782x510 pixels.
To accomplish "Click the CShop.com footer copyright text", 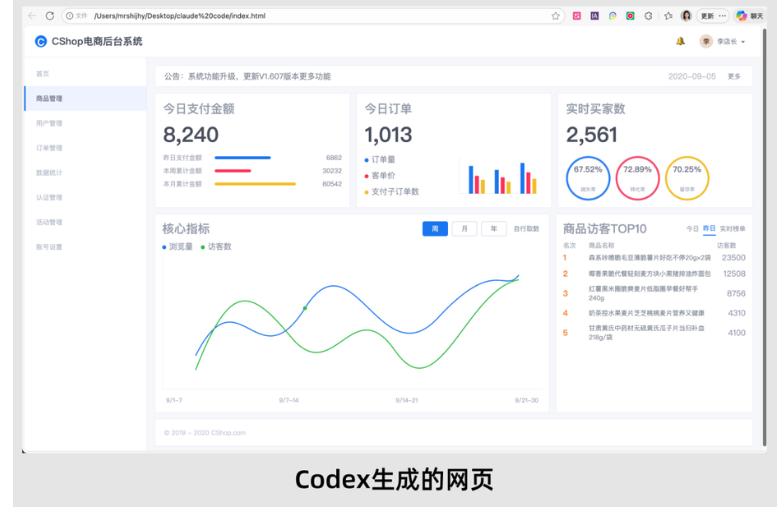I will click(x=205, y=433).
